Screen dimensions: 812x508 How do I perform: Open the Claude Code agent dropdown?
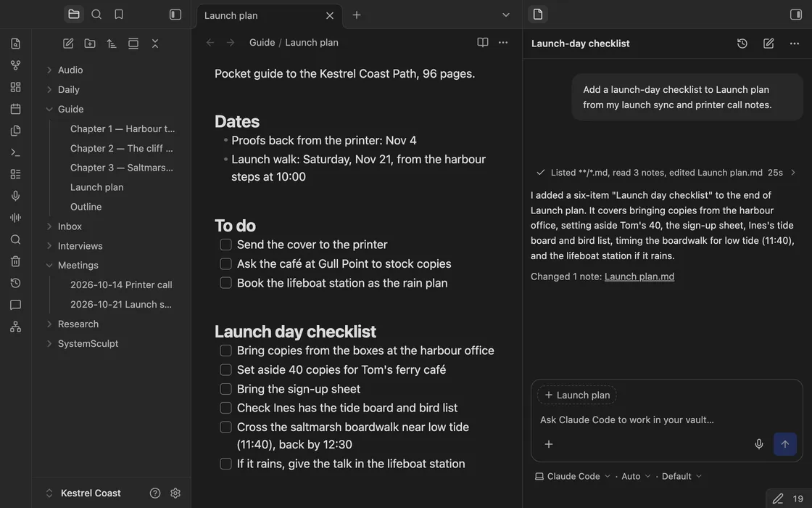572,476
